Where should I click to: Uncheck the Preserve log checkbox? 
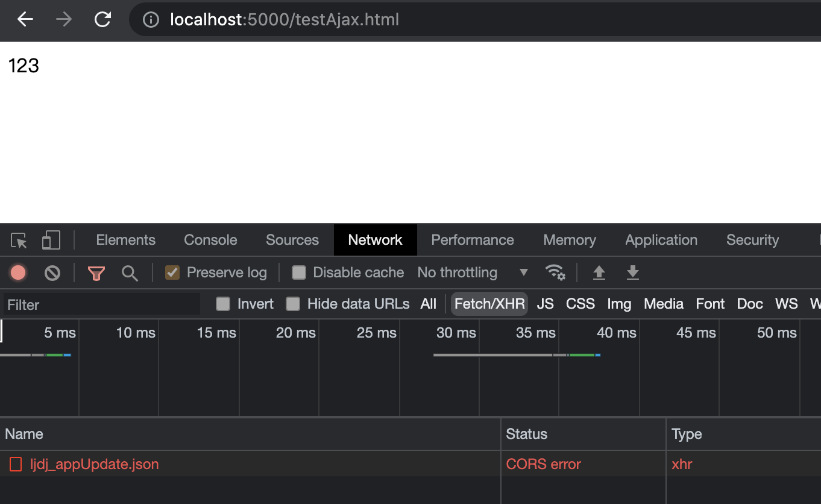tap(172, 272)
